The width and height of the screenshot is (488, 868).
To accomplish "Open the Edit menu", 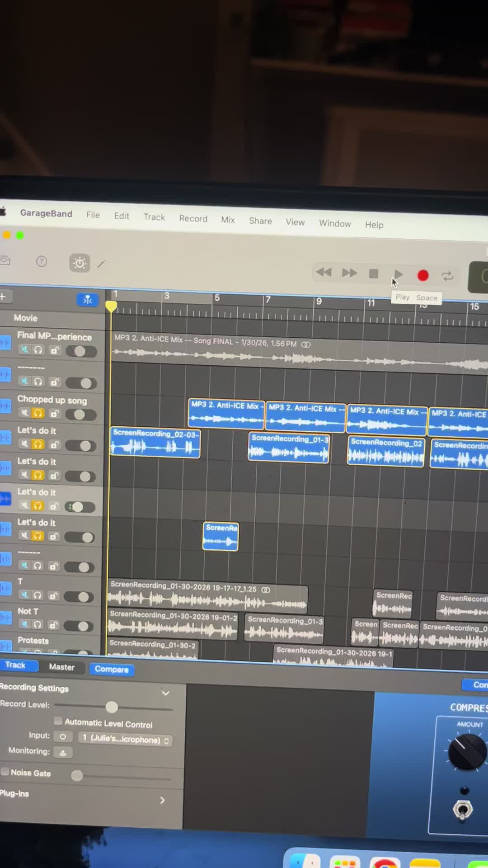I will (122, 216).
